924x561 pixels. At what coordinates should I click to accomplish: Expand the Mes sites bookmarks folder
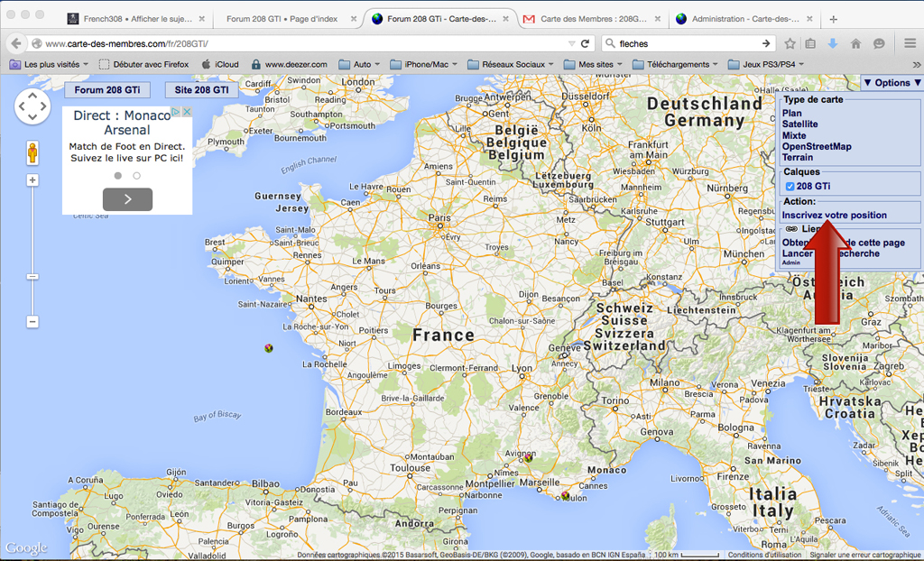point(593,65)
